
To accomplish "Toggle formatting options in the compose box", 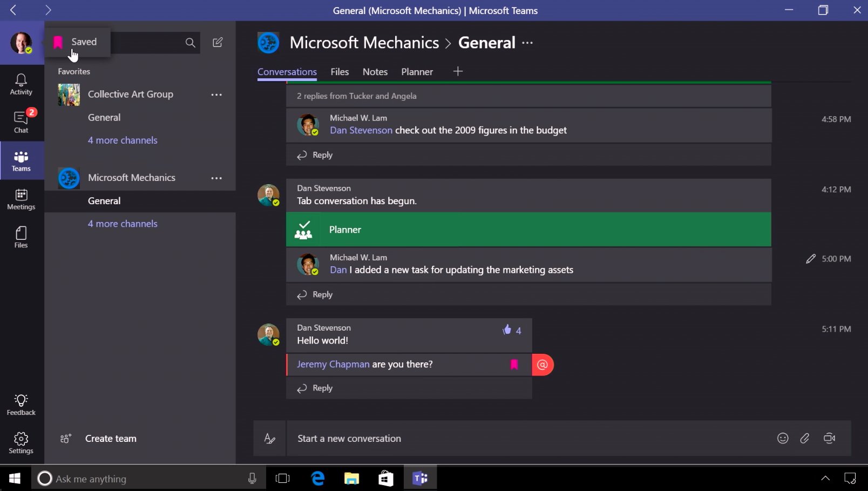I will tap(269, 439).
